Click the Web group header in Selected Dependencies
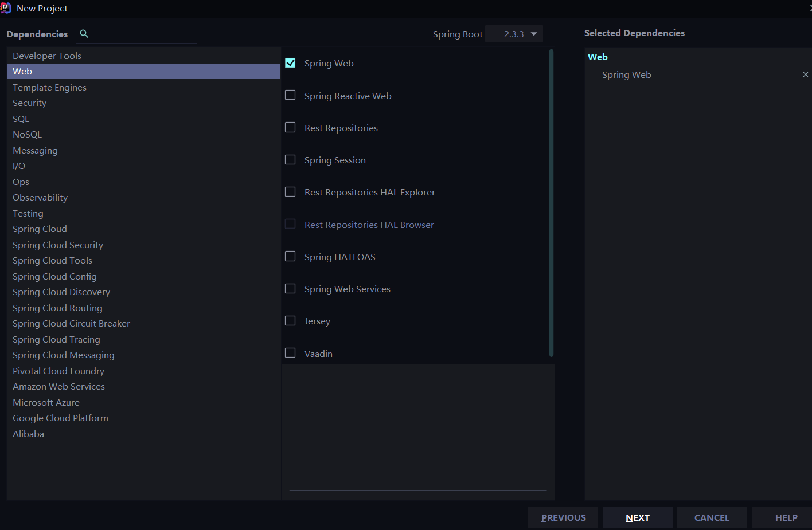 (x=598, y=57)
